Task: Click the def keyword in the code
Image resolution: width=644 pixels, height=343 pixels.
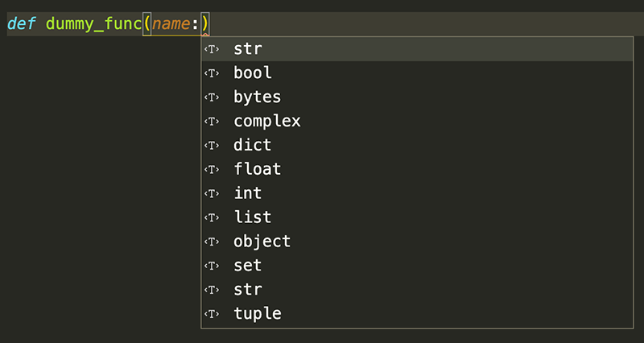Action: click(x=22, y=23)
